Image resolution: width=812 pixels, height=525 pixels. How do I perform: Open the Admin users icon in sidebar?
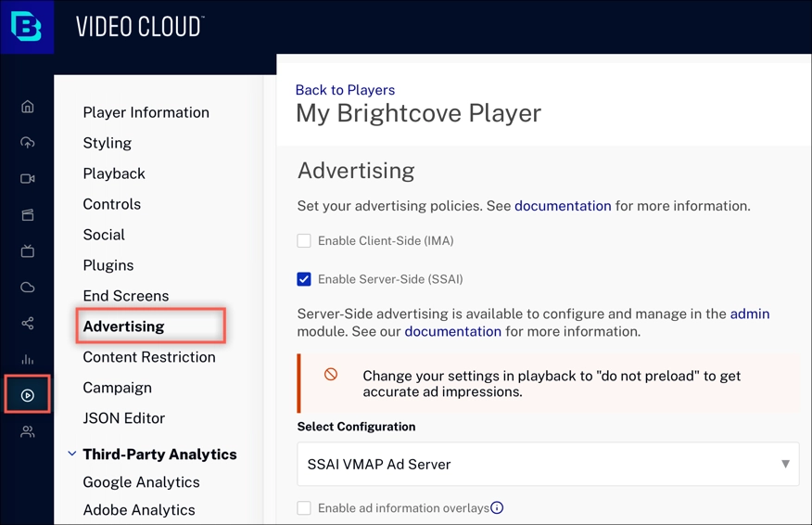click(x=28, y=432)
